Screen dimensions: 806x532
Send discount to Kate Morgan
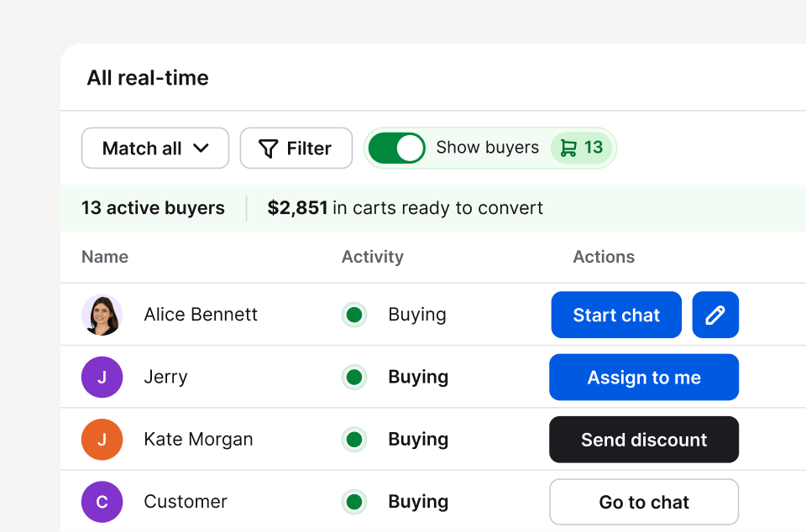(643, 439)
